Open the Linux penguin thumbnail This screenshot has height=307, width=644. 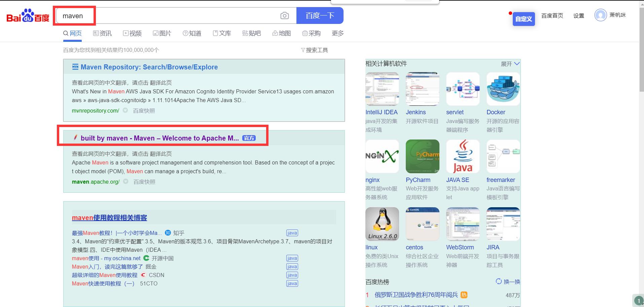point(382,224)
